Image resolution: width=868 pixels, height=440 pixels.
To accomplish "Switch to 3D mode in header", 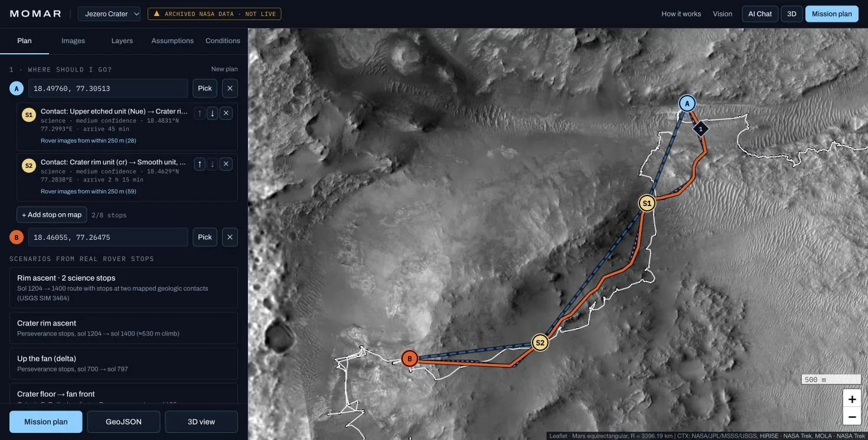I will click(792, 14).
